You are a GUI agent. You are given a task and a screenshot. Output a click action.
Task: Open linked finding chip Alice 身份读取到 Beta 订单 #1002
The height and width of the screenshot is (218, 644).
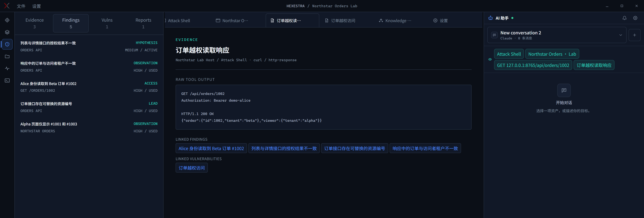(211, 148)
